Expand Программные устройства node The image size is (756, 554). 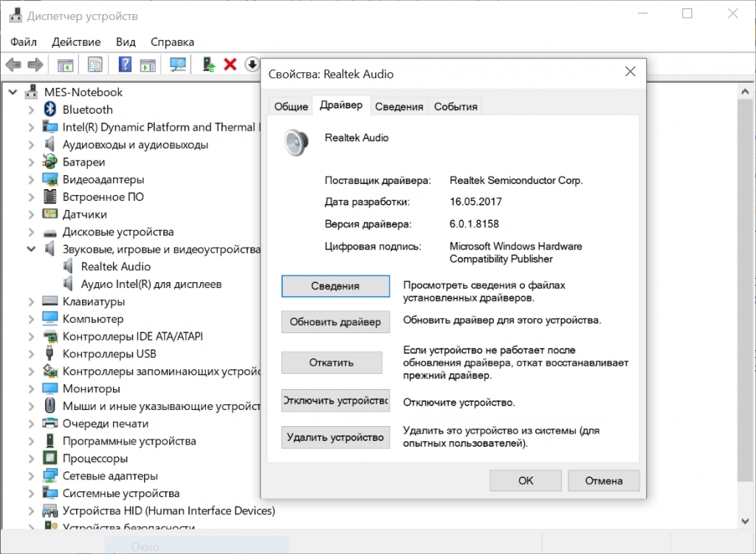(31, 440)
